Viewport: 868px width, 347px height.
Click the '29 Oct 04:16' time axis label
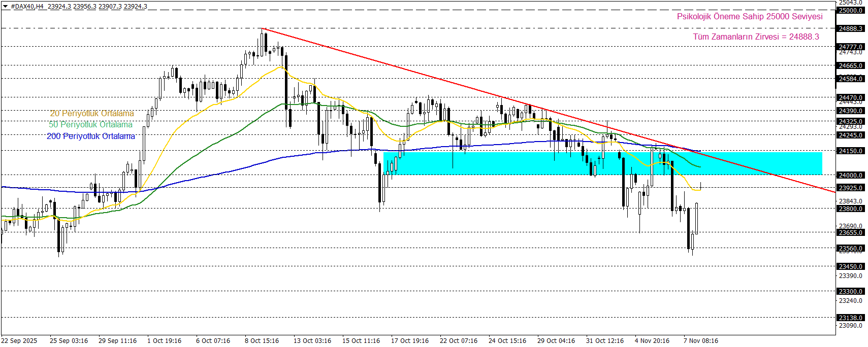556,340
